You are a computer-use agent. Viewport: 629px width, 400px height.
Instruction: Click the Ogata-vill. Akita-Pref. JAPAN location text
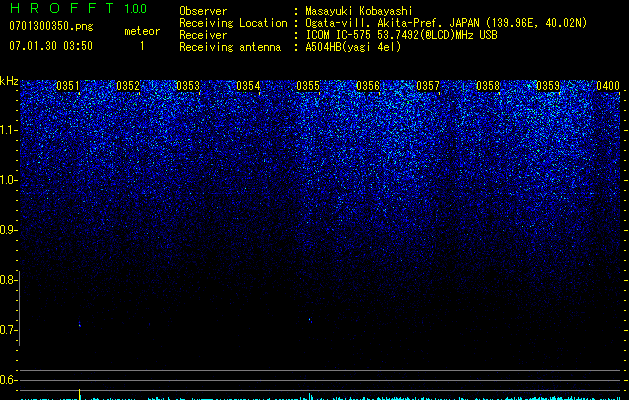click(446, 24)
